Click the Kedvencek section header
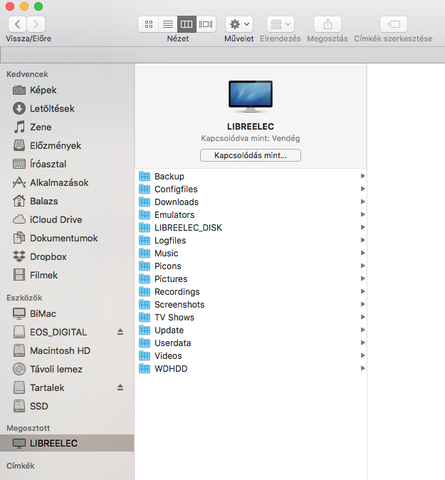The image size is (445, 480). pyautogui.click(x=27, y=74)
